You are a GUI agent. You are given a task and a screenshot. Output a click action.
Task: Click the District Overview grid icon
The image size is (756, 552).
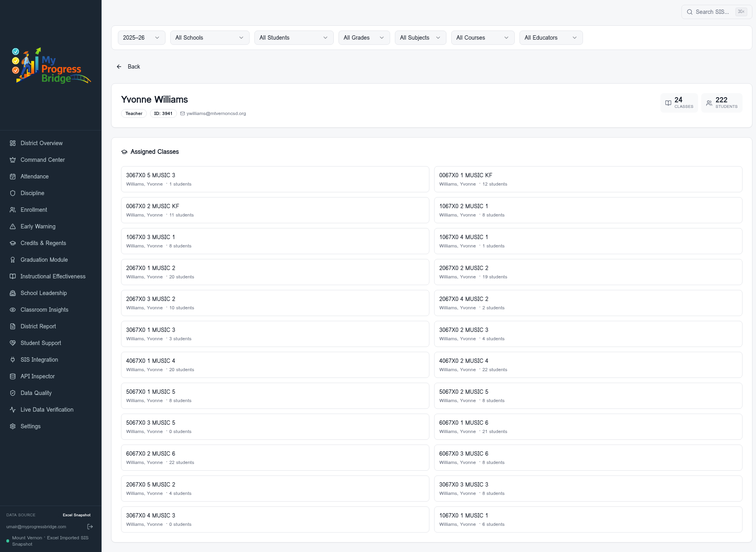pos(13,143)
